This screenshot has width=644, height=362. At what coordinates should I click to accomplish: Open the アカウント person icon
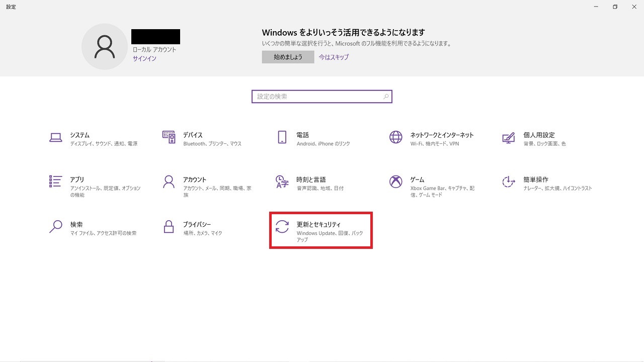169,182
